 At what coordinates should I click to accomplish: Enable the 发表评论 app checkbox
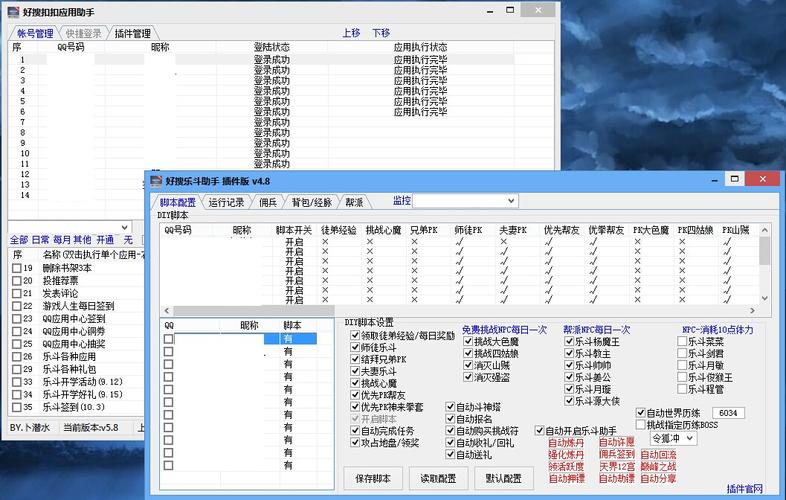(17, 293)
